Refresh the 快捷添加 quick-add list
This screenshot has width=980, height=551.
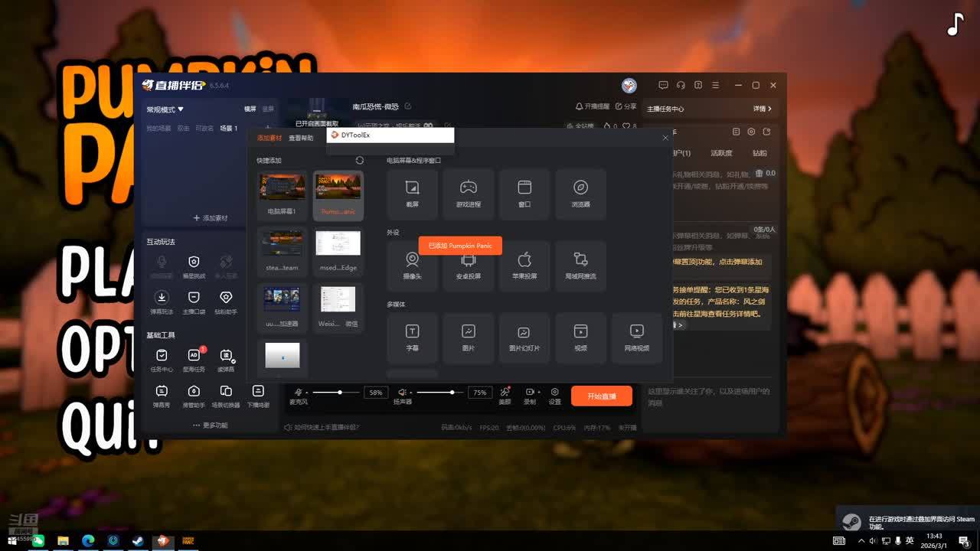(x=360, y=161)
